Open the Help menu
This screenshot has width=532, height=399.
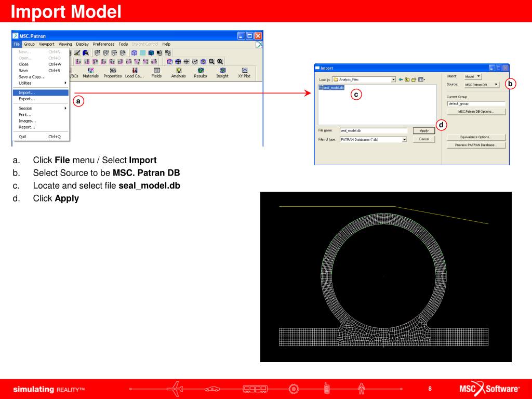click(166, 44)
